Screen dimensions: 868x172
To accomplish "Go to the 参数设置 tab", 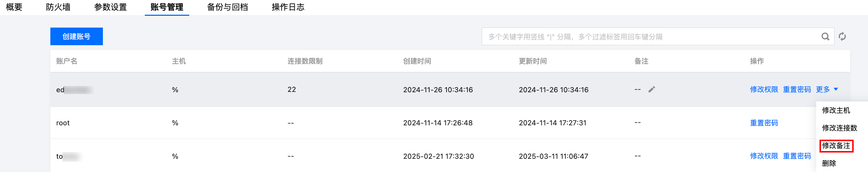I will point(110,7).
